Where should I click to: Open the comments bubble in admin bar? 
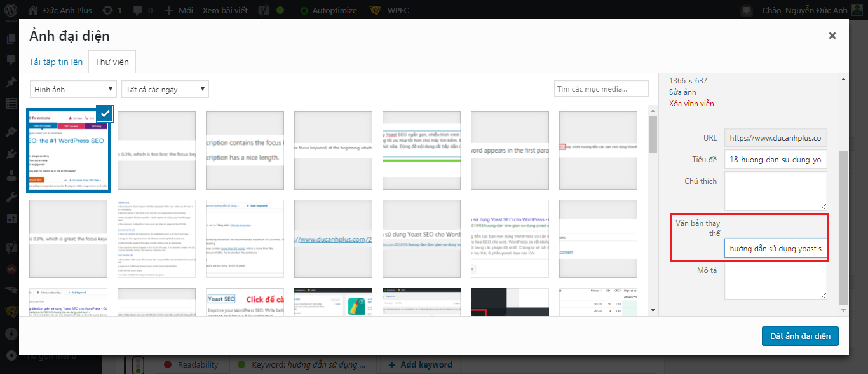pyautogui.click(x=144, y=10)
